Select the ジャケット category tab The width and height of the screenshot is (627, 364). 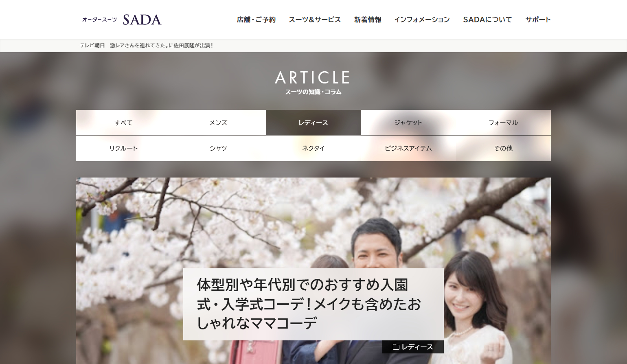pos(408,123)
